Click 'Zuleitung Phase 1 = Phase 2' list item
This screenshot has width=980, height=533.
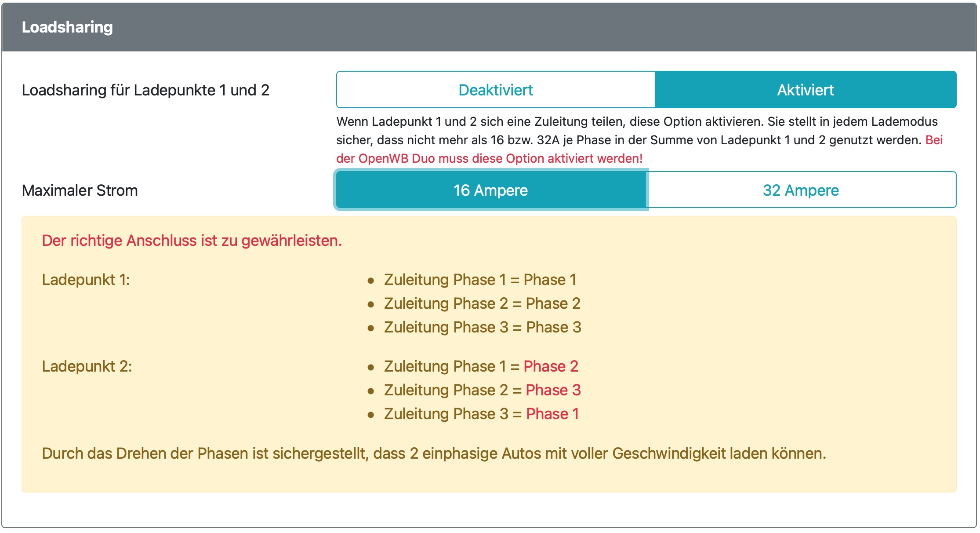481,366
